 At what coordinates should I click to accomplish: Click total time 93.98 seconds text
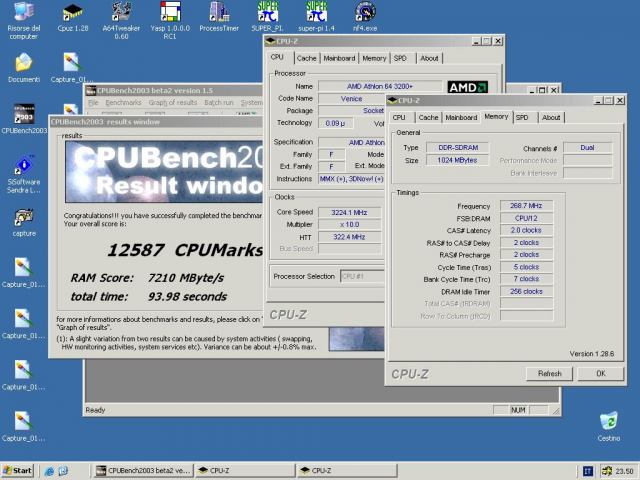click(x=149, y=296)
